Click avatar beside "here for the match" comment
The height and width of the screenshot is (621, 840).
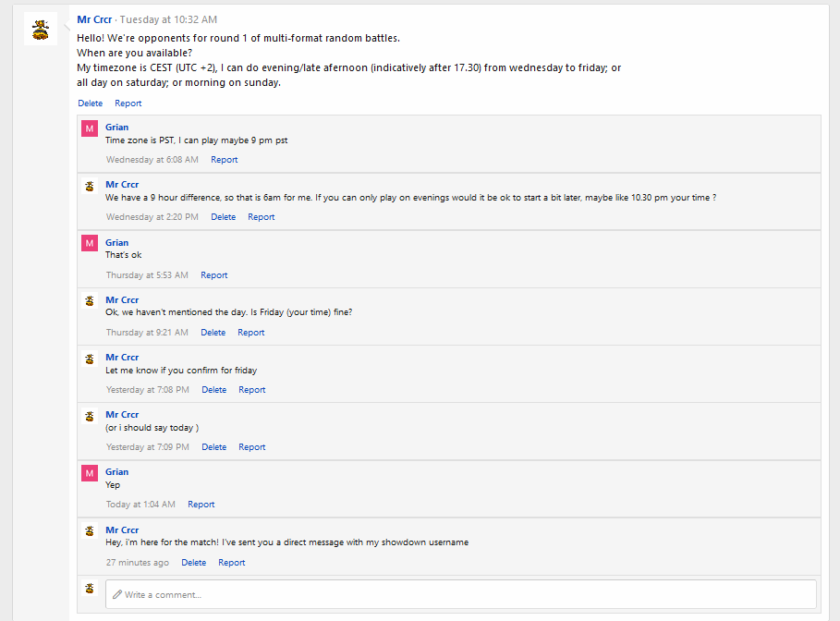coord(90,530)
